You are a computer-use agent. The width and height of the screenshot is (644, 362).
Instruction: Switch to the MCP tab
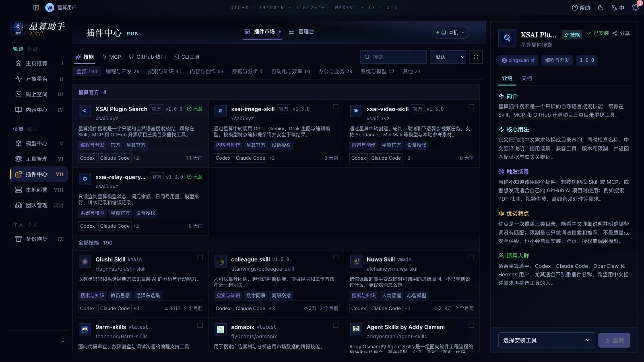pos(111,57)
